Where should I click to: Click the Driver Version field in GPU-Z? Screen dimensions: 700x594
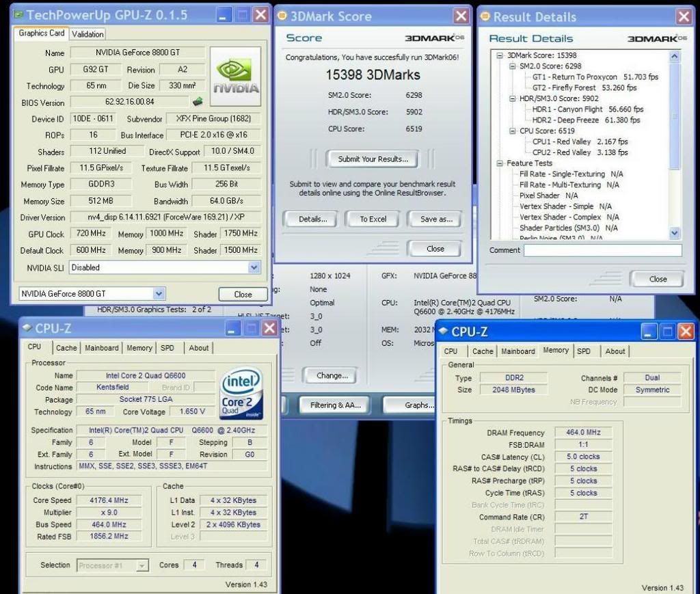point(165,217)
